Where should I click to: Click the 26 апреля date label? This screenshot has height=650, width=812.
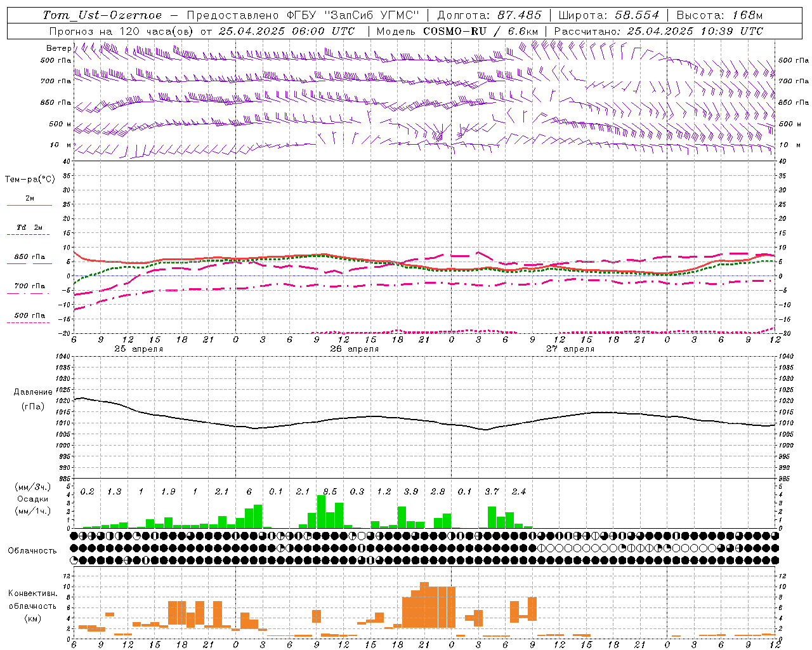354,348
